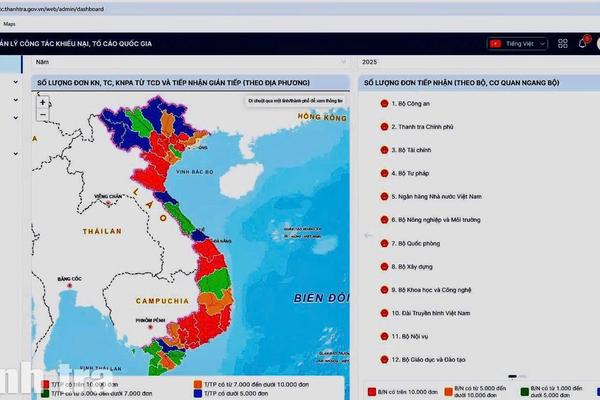The image size is (600, 400).
Task: Click the '8. Bộ Xây dựng' label
Action: click(x=412, y=267)
